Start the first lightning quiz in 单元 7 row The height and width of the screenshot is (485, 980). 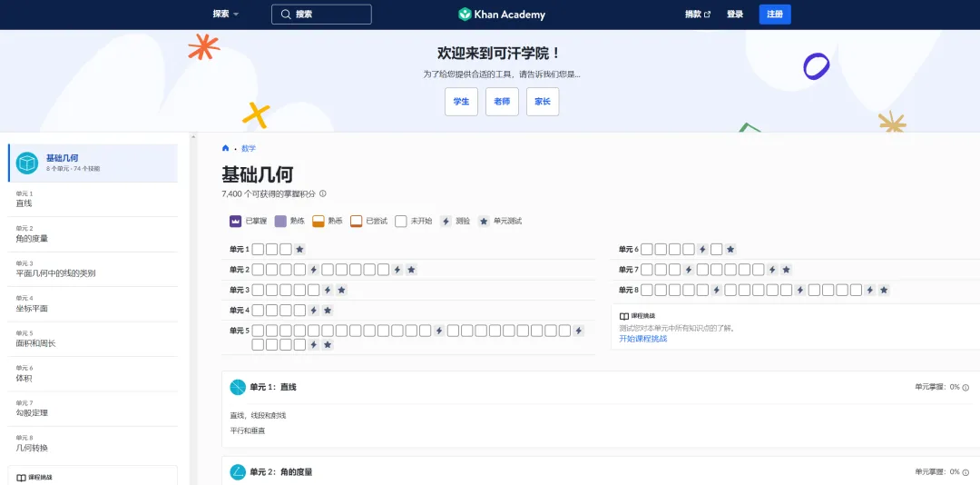click(689, 270)
